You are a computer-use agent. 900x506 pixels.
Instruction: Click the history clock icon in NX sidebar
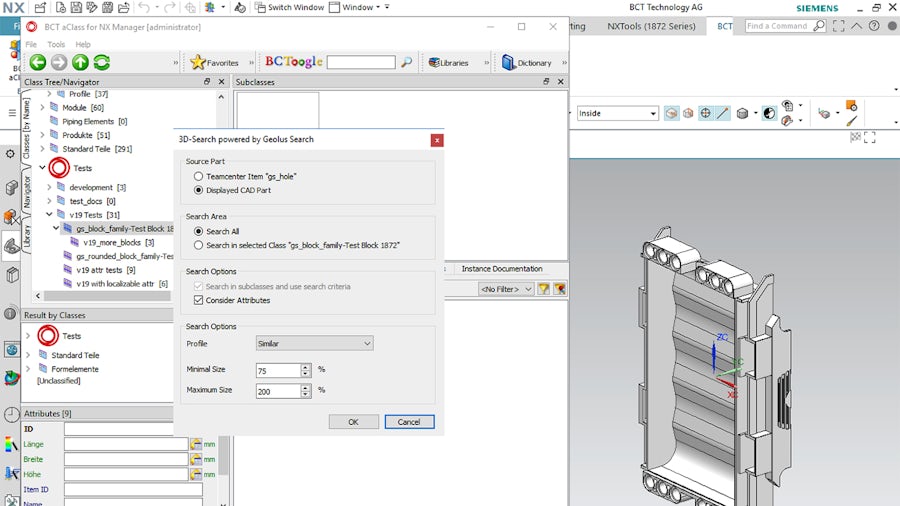(x=11, y=414)
